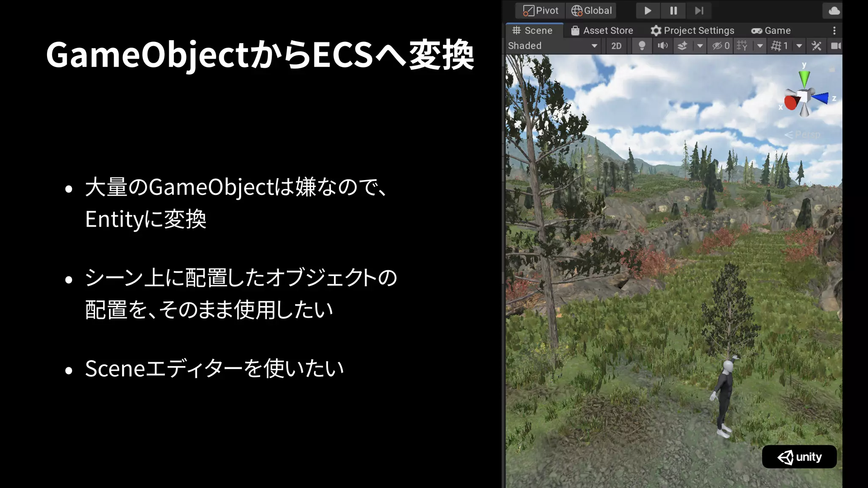Toggle the scene grid Y-axis icon
The image size is (868, 488).
[x=742, y=46]
